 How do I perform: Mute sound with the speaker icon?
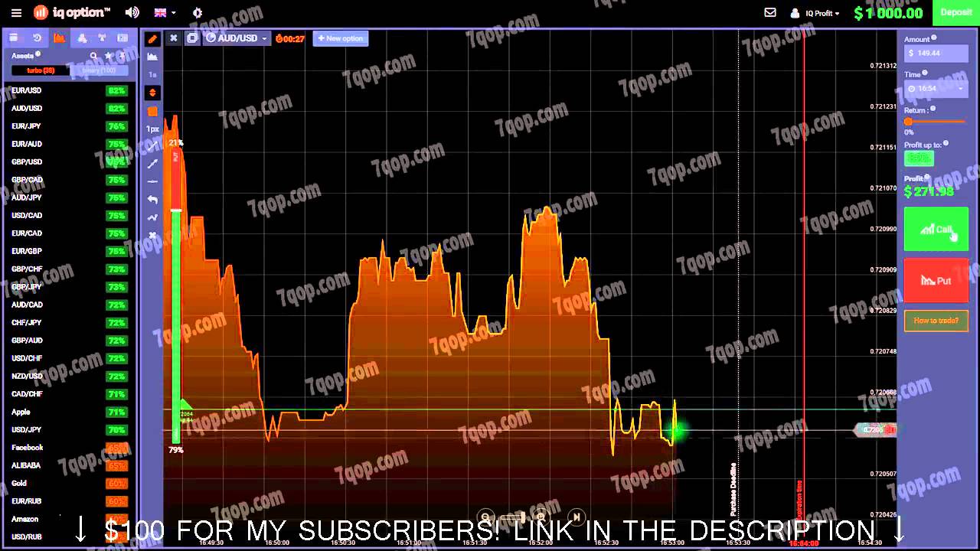(x=132, y=13)
